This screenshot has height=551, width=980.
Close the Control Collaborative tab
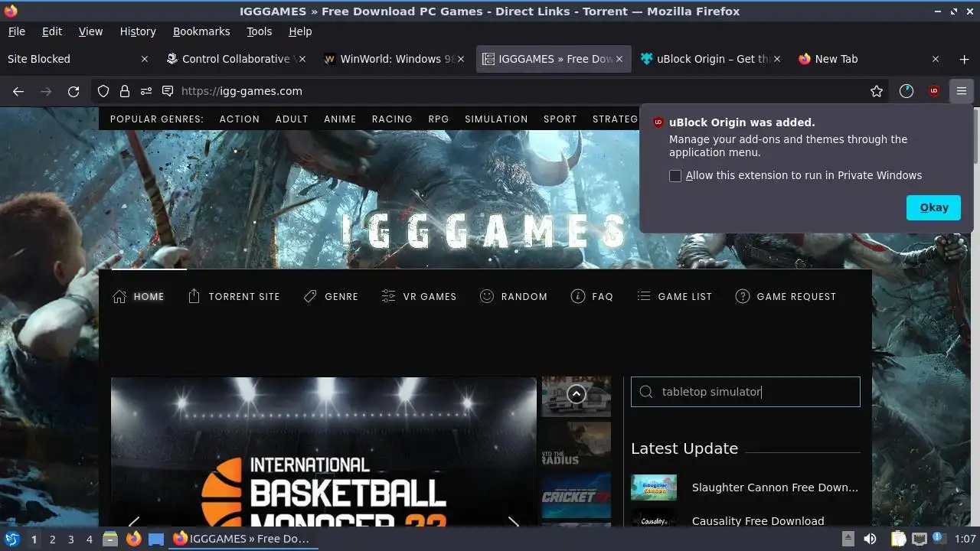302,59
